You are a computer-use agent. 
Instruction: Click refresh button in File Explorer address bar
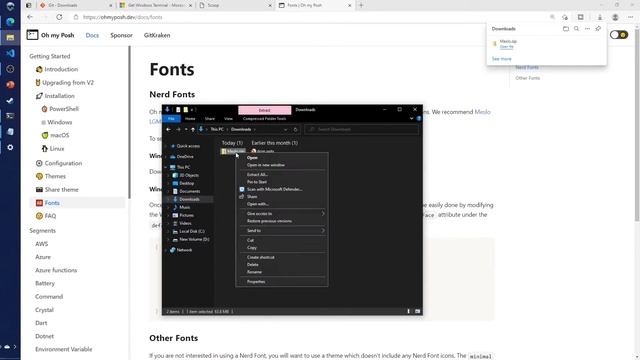(296, 129)
